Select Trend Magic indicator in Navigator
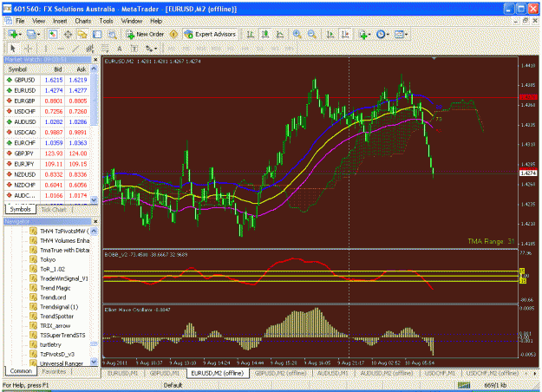 coord(55,288)
